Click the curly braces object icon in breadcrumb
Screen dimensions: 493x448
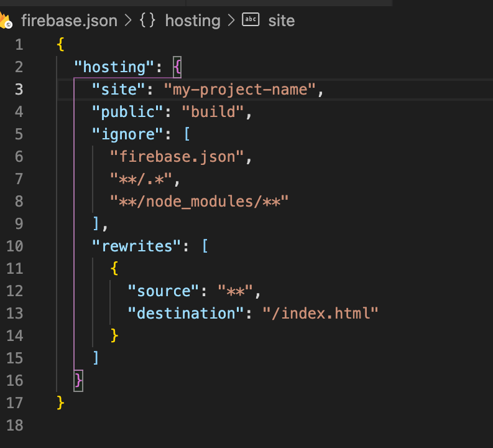147,21
